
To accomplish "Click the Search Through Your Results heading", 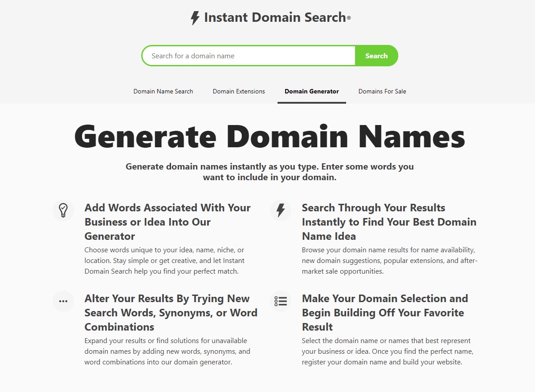I will point(389,222).
